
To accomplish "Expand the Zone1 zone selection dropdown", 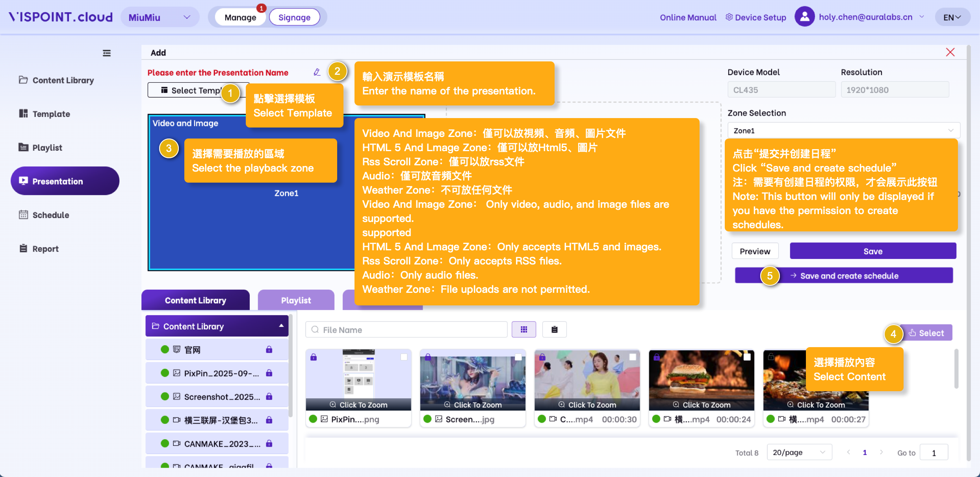I will click(843, 131).
